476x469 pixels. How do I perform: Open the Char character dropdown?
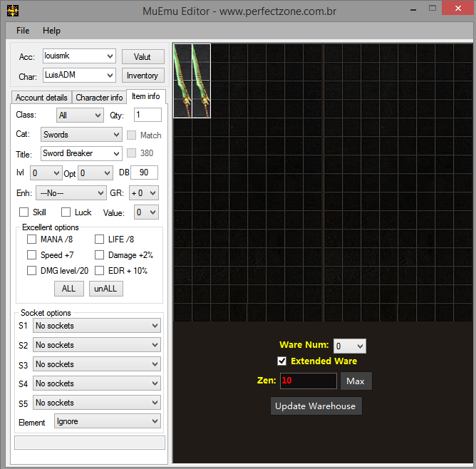pyautogui.click(x=79, y=75)
